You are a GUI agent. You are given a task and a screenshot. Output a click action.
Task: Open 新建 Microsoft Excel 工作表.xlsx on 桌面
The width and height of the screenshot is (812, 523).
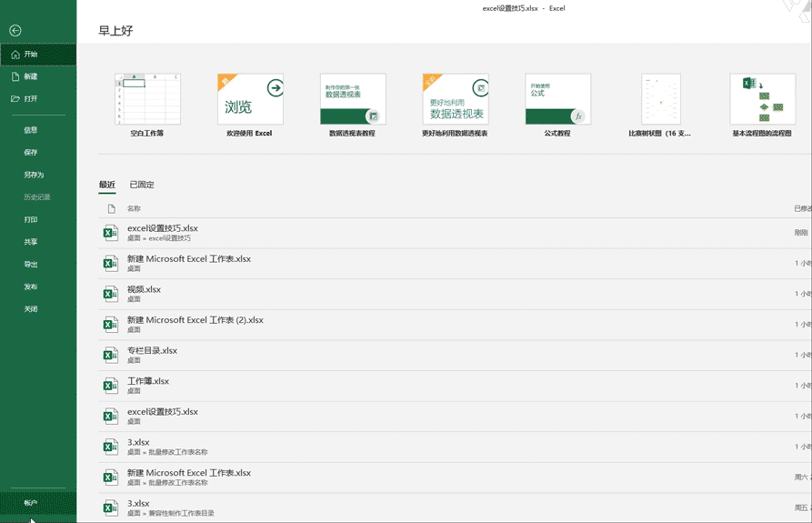click(x=455, y=264)
